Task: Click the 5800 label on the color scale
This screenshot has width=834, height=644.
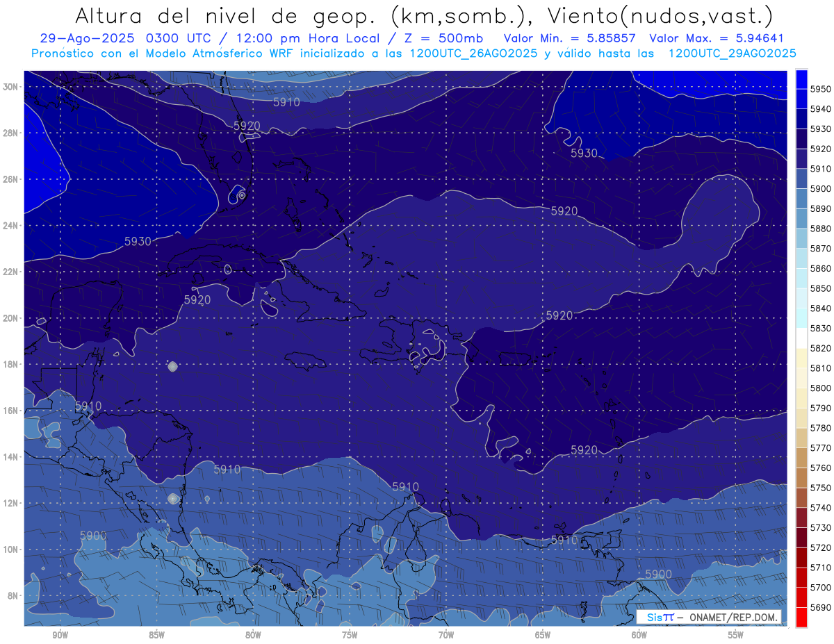Action: pos(821,388)
